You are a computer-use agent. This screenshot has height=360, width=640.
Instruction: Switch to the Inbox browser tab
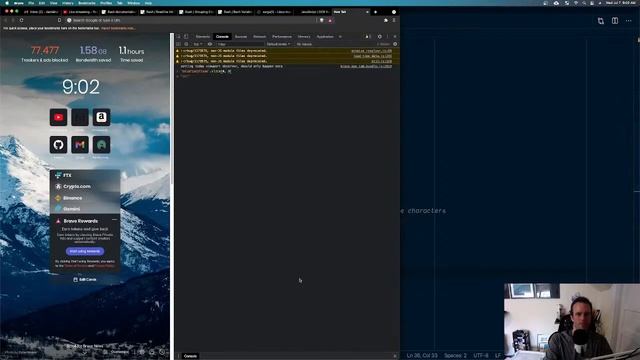click(41, 12)
